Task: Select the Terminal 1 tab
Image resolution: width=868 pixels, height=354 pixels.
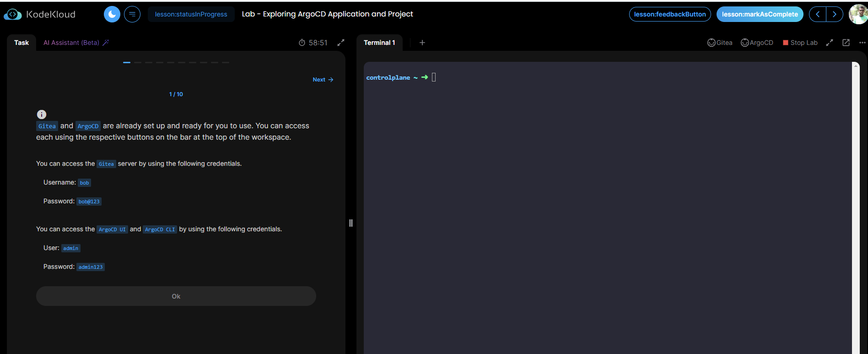Action: pos(379,43)
